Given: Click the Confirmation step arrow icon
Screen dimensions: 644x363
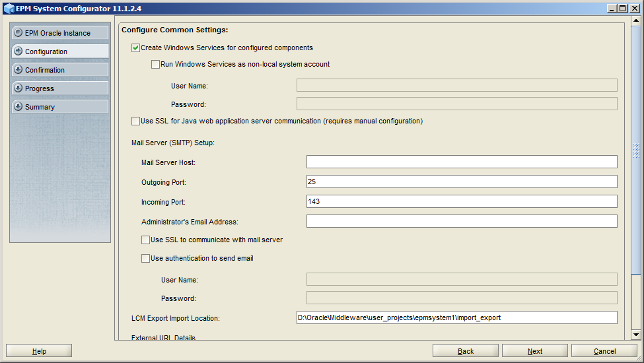Looking at the screenshot, I should point(18,69).
